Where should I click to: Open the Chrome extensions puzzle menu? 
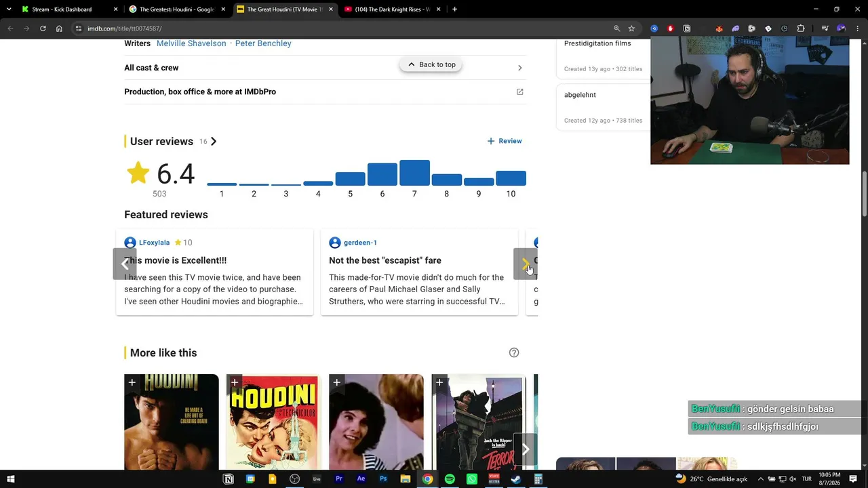tap(801, 28)
